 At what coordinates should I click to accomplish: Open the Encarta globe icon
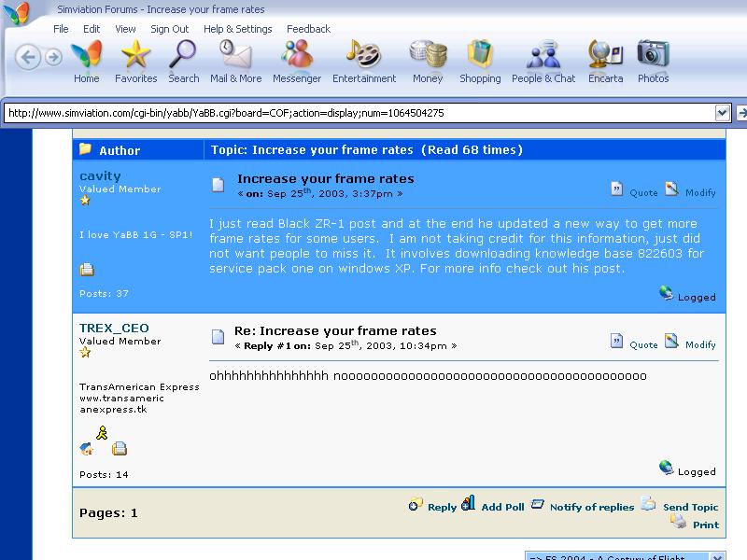pos(605,54)
